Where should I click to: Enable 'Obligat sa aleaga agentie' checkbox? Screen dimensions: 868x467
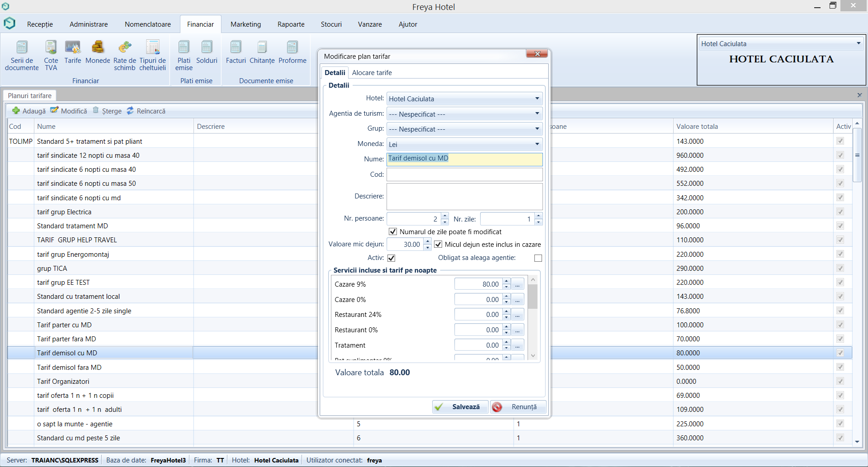click(538, 258)
